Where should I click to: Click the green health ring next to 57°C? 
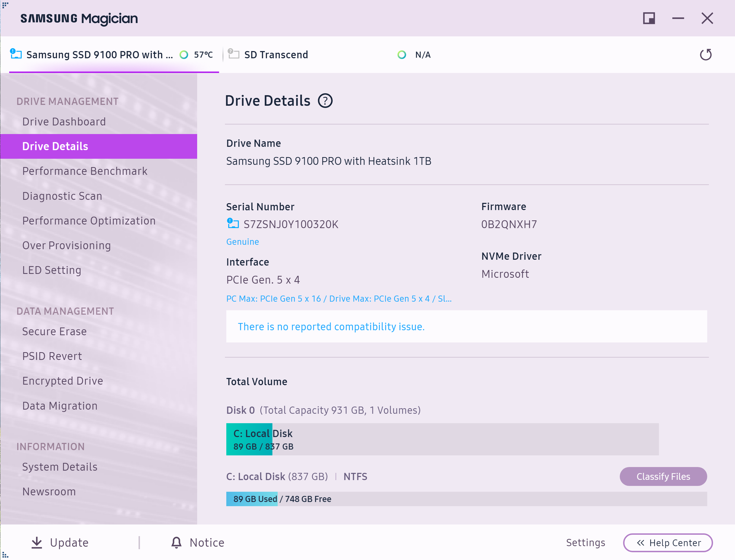click(184, 55)
